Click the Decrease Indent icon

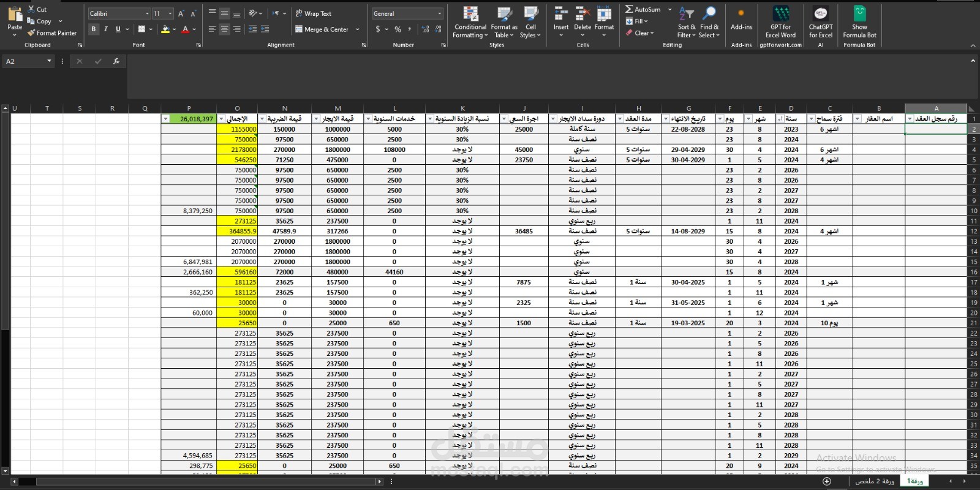pos(252,29)
